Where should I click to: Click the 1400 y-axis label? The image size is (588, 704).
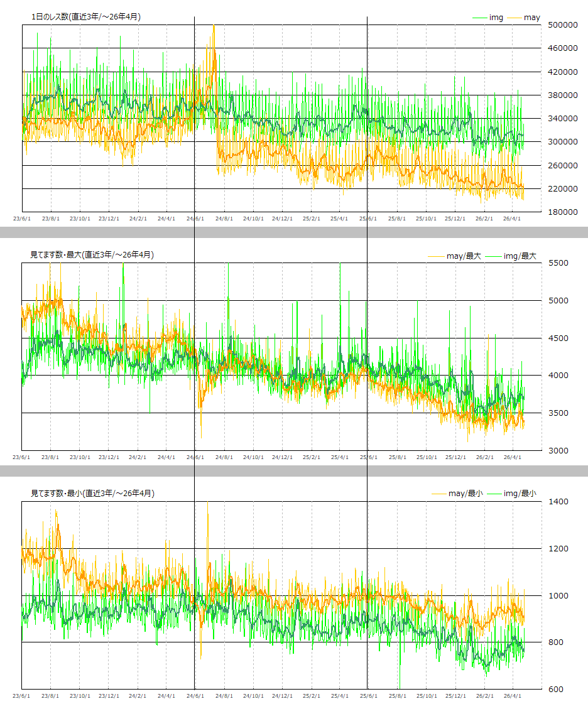click(558, 502)
